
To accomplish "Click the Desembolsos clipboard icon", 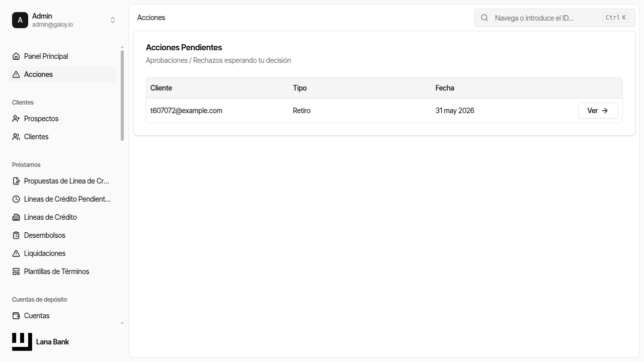I will [16, 235].
